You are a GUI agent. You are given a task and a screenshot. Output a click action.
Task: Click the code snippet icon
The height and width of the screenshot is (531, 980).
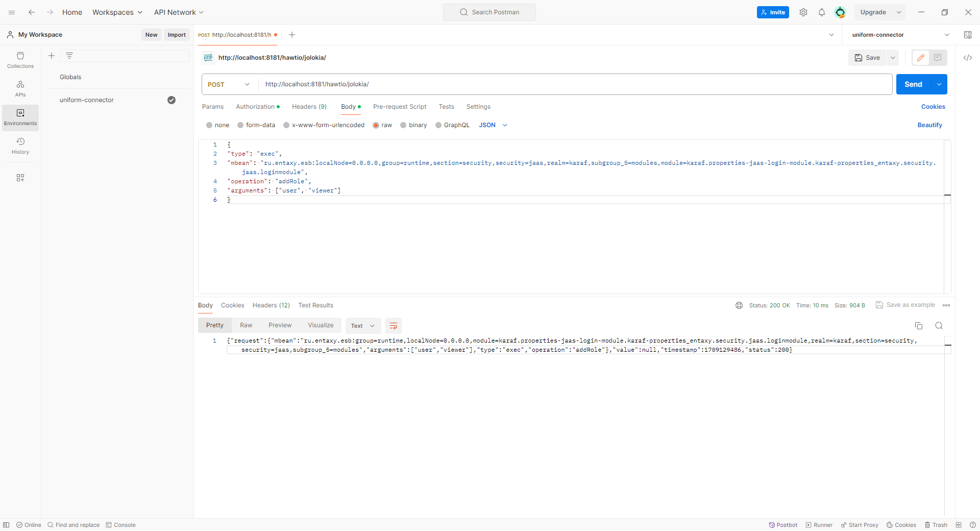(967, 58)
